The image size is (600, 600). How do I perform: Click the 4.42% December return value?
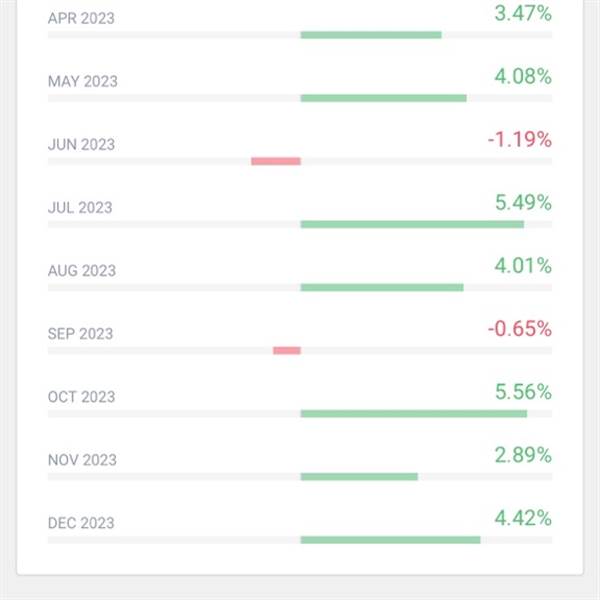pyautogui.click(x=522, y=518)
